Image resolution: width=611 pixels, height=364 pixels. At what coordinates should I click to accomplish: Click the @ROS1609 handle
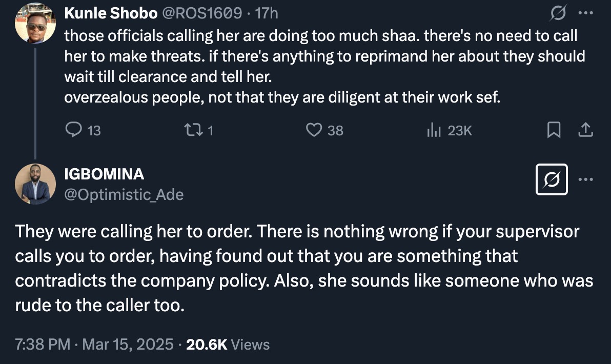pos(202,13)
